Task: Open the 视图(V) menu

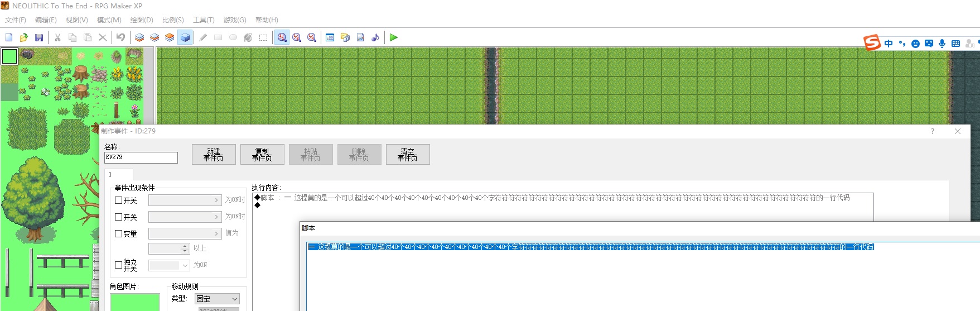Action: 76,20
